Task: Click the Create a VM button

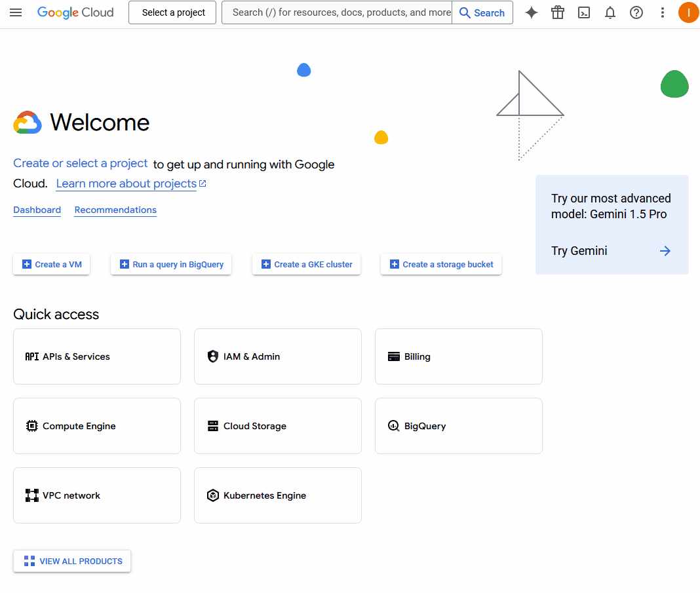Action: pyautogui.click(x=51, y=265)
